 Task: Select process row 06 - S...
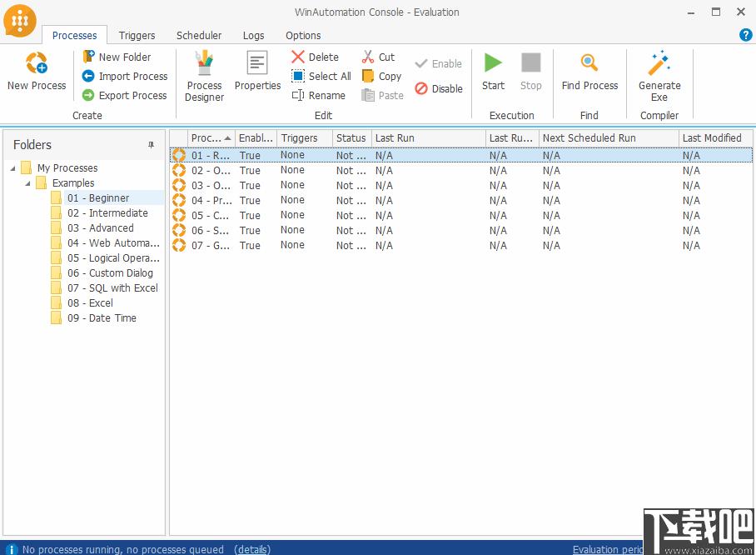click(461, 230)
